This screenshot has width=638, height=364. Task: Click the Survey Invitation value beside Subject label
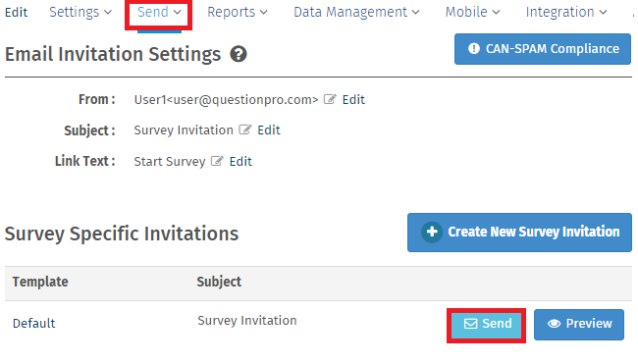[x=184, y=130]
